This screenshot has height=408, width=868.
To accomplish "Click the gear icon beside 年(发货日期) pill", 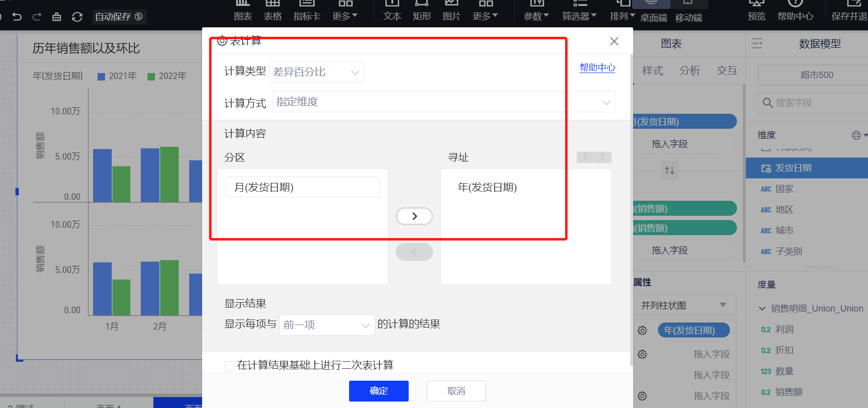I will (642, 330).
